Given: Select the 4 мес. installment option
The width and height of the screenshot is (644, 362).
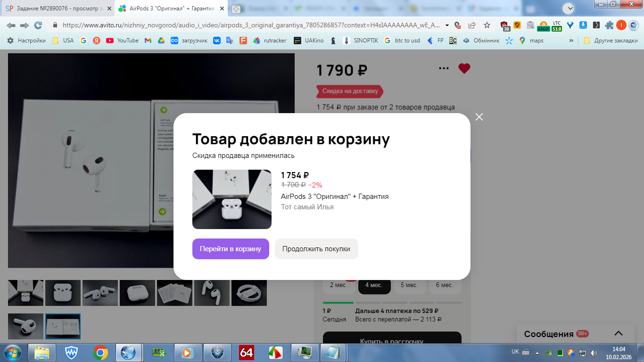Looking at the screenshot, I should pos(374,285).
